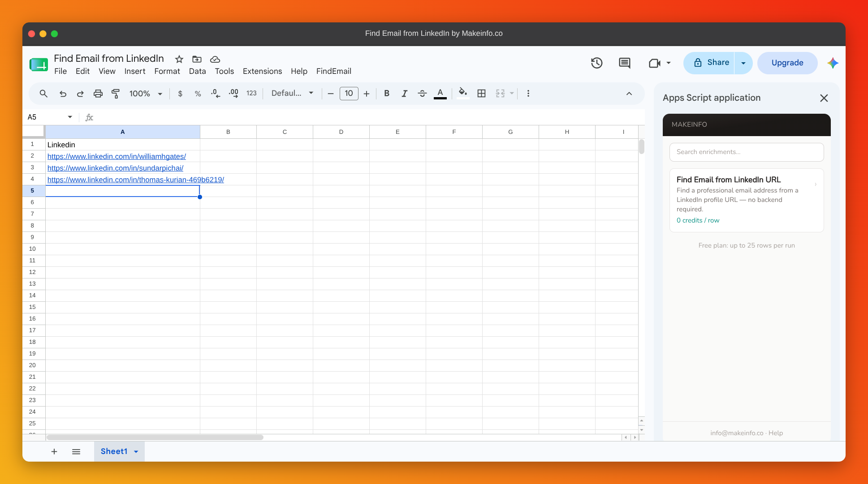Open the williamhgates LinkedIn link

(x=117, y=156)
